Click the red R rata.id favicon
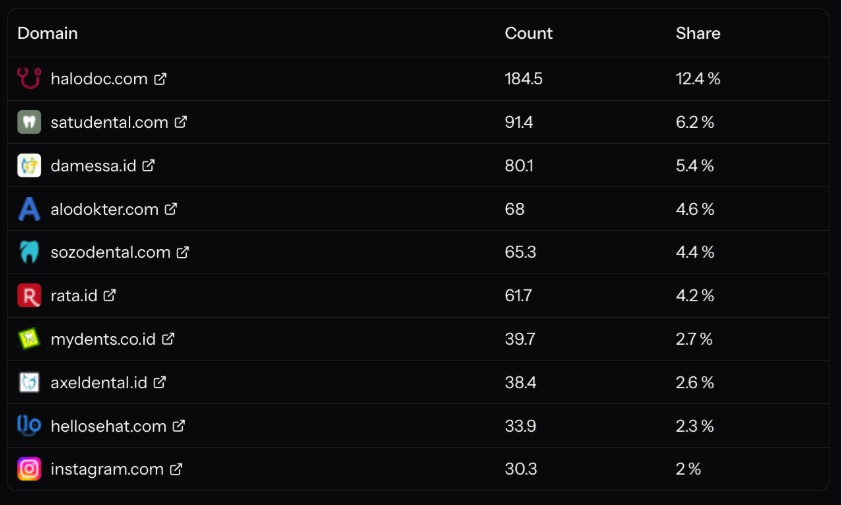Screen dimensions: 842x505 [x=29, y=295]
